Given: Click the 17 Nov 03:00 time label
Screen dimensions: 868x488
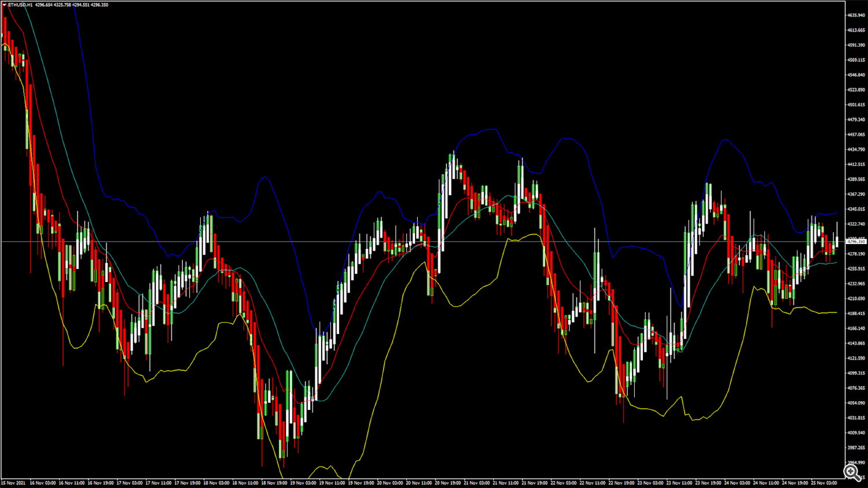Looking at the screenshot, I should point(129,483).
